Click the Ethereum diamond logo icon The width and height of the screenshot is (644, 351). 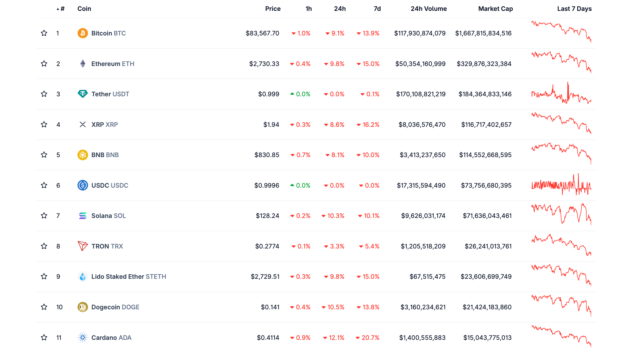click(83, 64)
